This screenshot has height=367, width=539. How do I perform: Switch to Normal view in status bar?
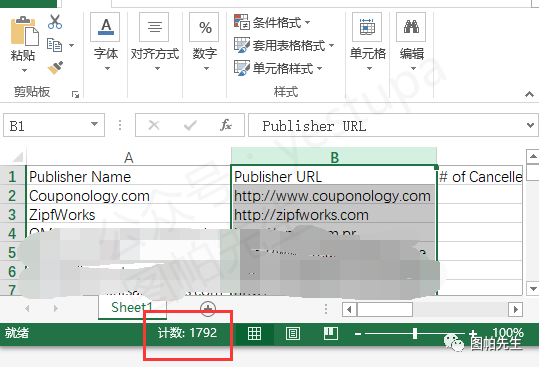[x=254, y=333]
